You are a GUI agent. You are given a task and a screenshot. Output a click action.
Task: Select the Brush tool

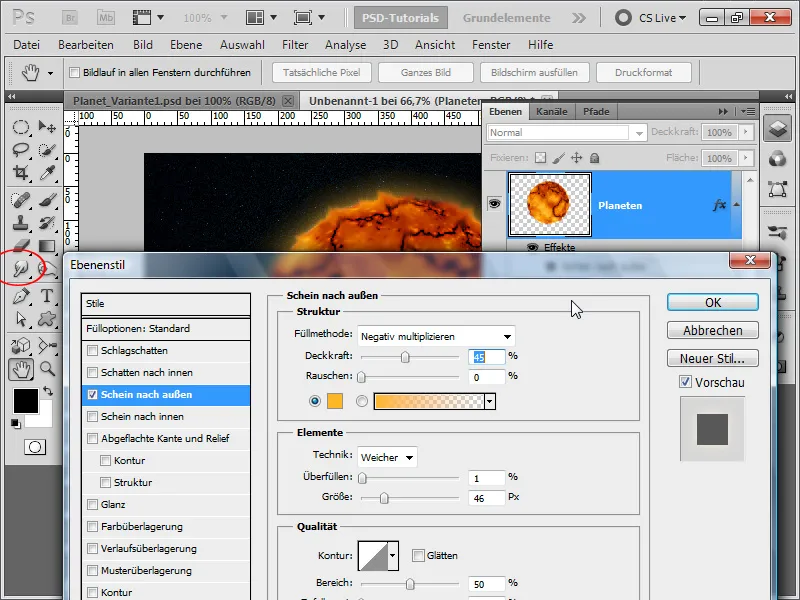click(47, 199)
